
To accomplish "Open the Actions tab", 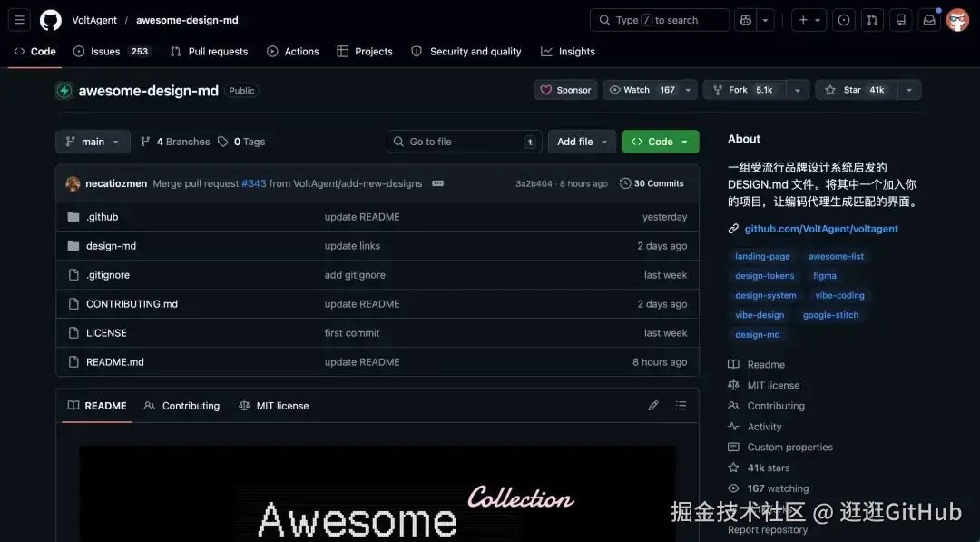I will click(293, 51).
